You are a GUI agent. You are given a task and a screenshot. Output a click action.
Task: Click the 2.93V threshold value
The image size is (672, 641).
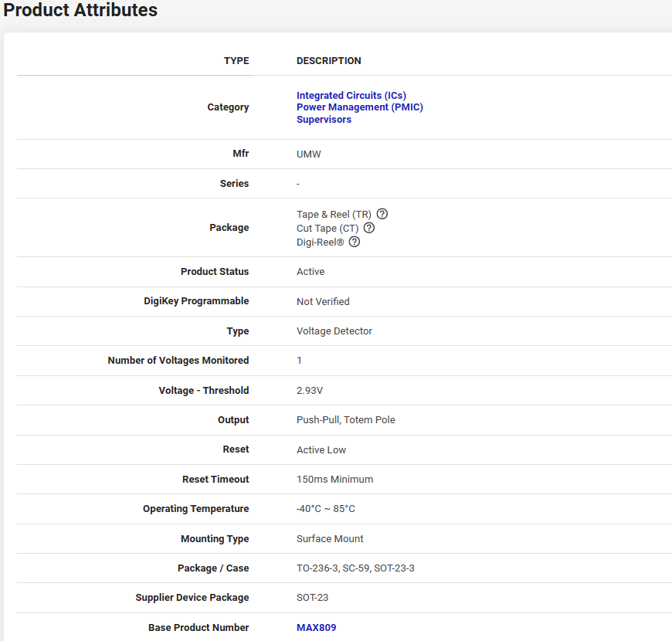311,391
